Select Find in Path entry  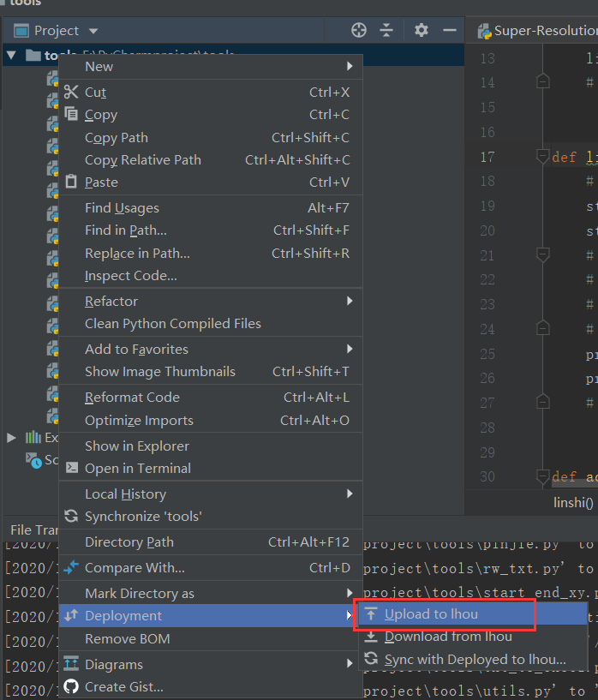211,230
